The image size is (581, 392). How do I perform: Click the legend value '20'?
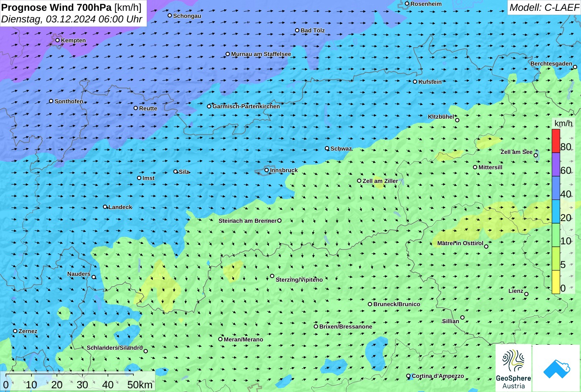pyautogui.click(x=566, y=218)
